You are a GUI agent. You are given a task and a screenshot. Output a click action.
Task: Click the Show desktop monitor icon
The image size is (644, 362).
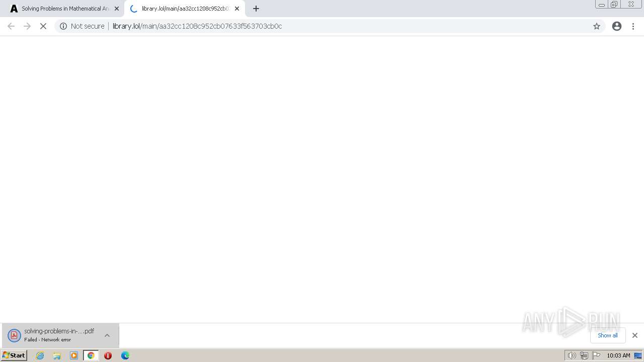tap(638, 355)
